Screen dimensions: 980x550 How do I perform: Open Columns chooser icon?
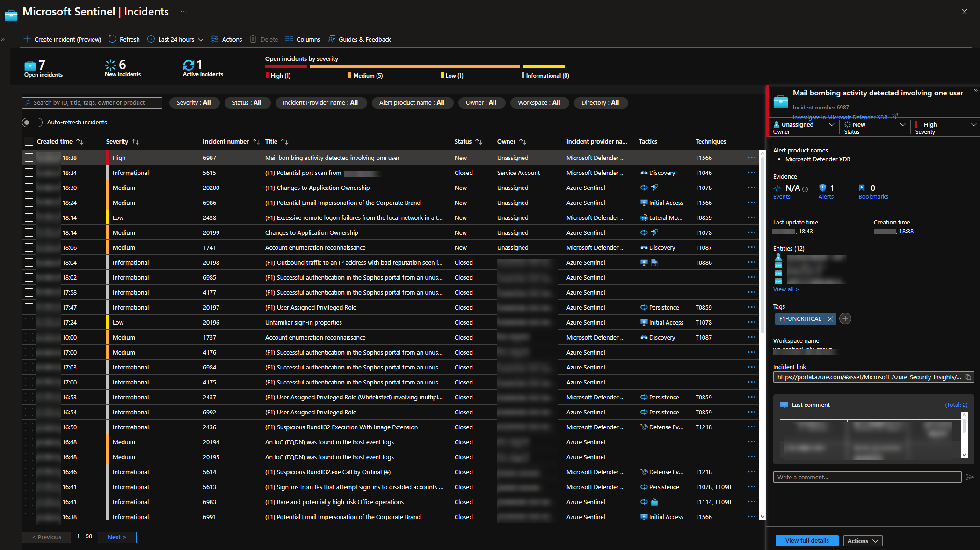[289, 39]
